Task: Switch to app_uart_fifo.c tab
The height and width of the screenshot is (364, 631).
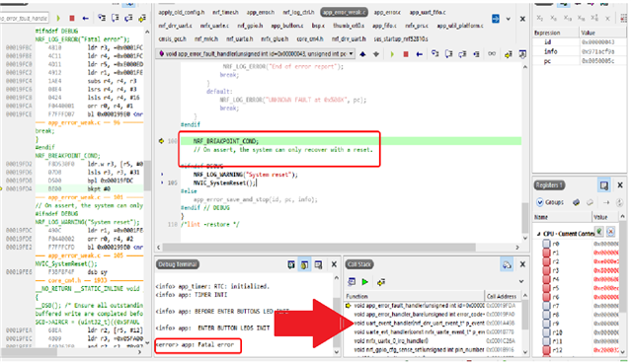Action: pos(428,13)
